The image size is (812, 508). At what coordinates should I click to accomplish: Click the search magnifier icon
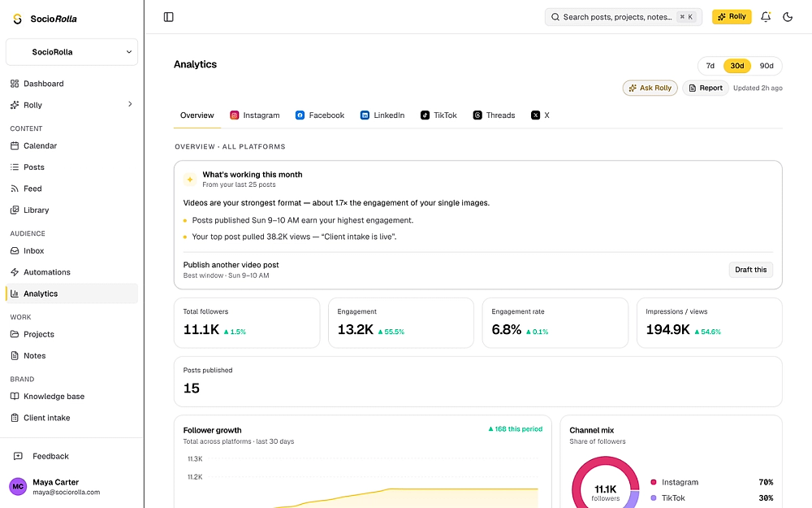click(x=555, y=17)
